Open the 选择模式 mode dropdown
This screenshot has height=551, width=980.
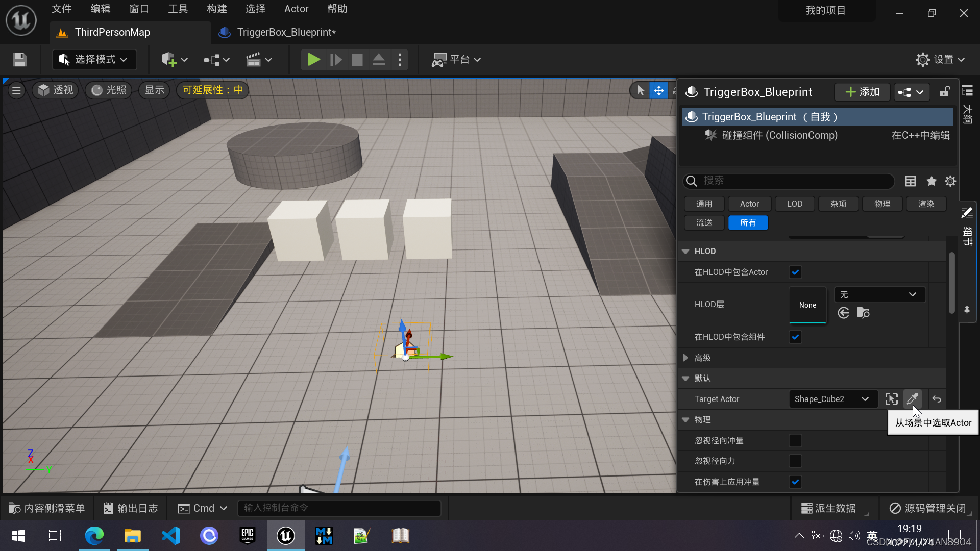pos(94,60)
